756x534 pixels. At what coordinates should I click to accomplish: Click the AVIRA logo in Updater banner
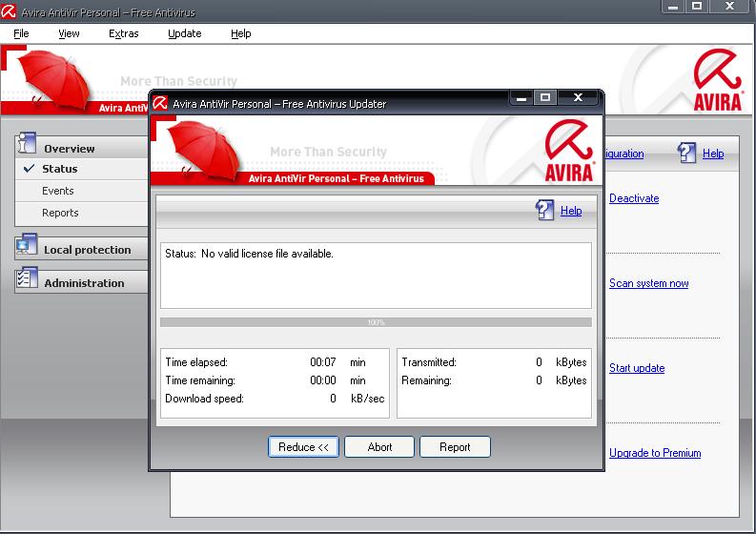coord(569,151)
